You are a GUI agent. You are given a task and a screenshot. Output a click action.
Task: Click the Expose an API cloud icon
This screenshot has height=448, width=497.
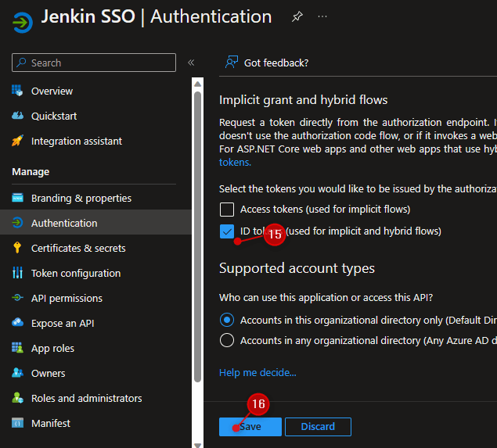click(17, 322)
